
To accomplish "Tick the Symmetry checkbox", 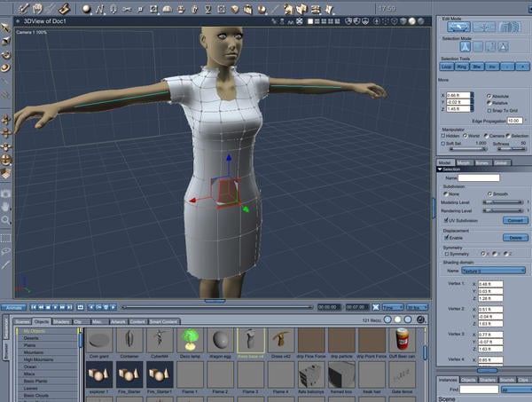I will pyautogui.click(x=447, y=254).
